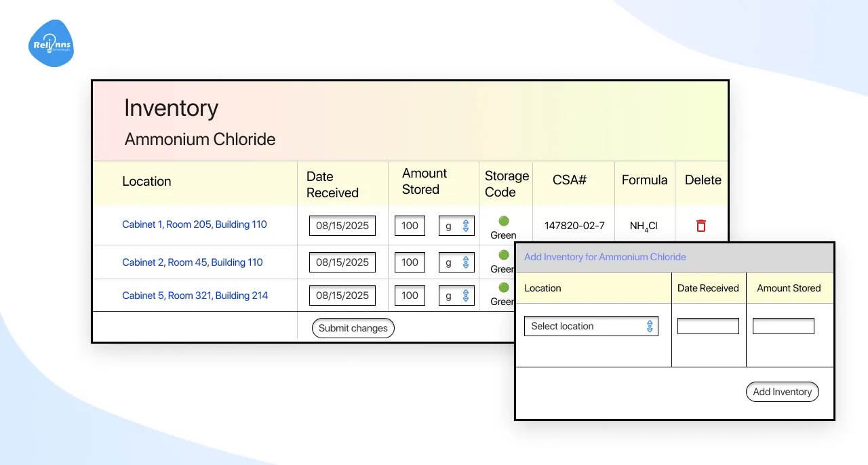Click the Relinns logo

[x=51, y=43]
